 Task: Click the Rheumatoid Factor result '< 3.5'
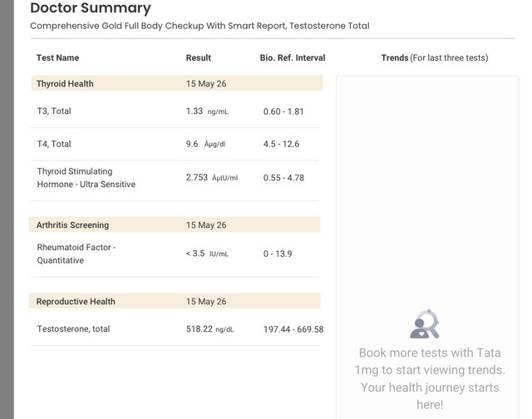(x=195, y=254)
